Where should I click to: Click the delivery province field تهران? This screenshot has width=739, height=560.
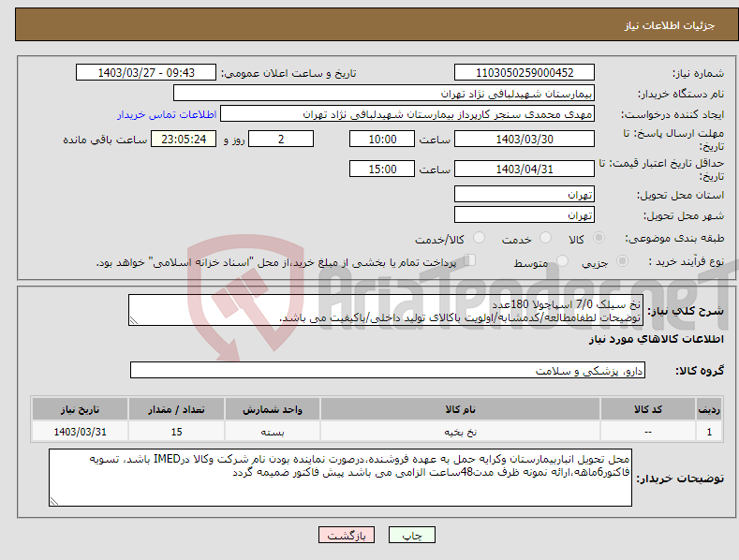pyautogui.click(x=525, y=194)
